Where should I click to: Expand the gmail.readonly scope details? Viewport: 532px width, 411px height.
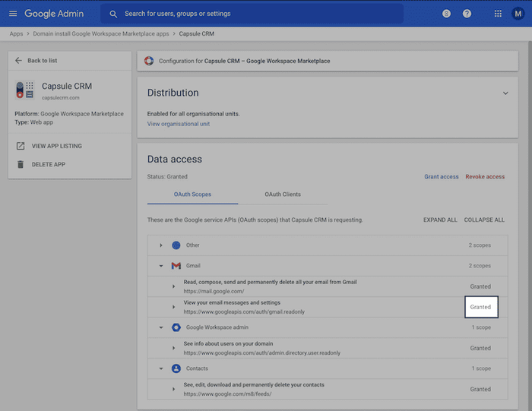173,307
